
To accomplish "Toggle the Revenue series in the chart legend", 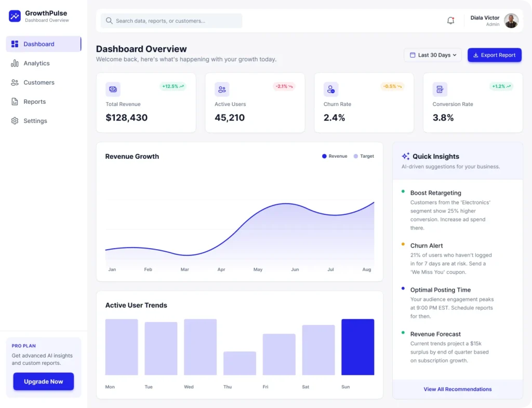I will click(x=334, y=156).
